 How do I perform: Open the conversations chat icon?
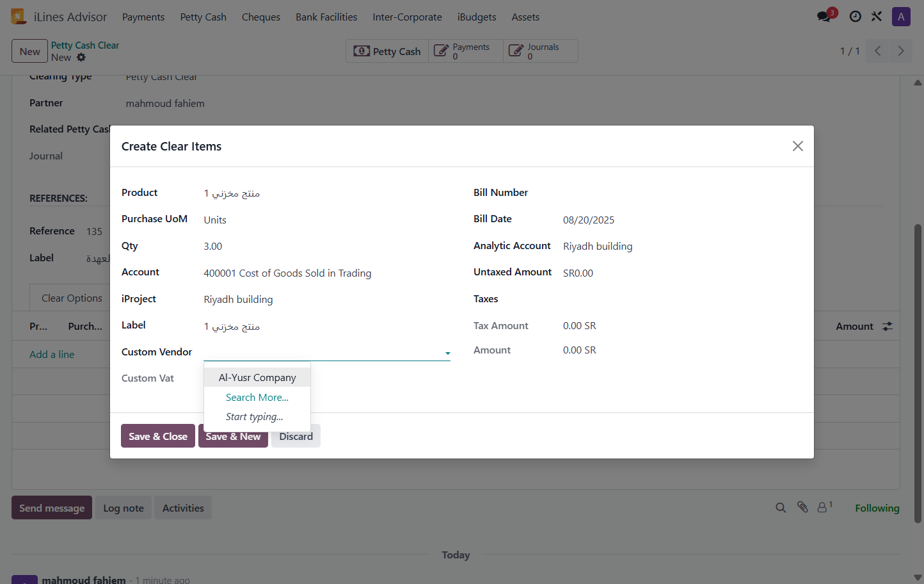click(x=824, y=17)
